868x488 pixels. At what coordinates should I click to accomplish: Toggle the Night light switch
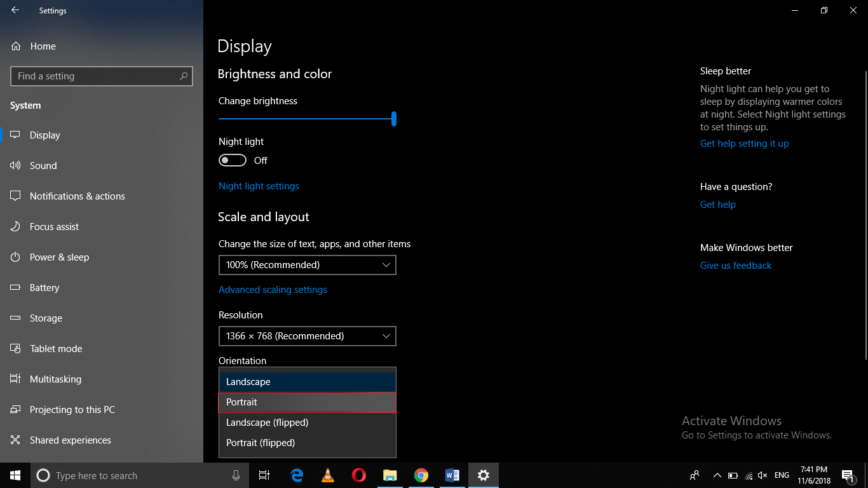pyautogui.click(x=232, y=160)
